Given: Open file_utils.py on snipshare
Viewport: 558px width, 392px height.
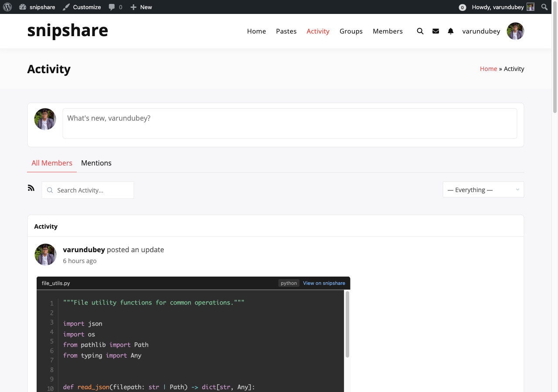Looking at the screenshot, I should coord(324,283).
